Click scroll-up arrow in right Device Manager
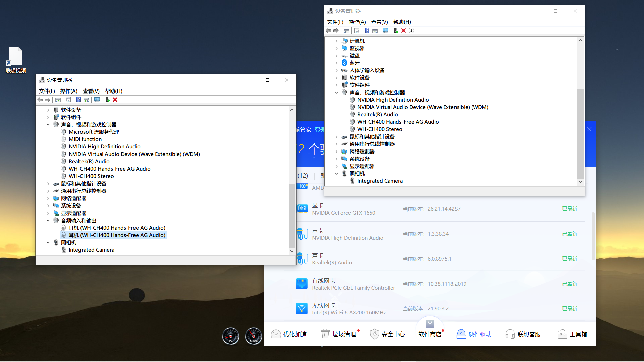This screenshot has height=362, width=644. point(580,41)
